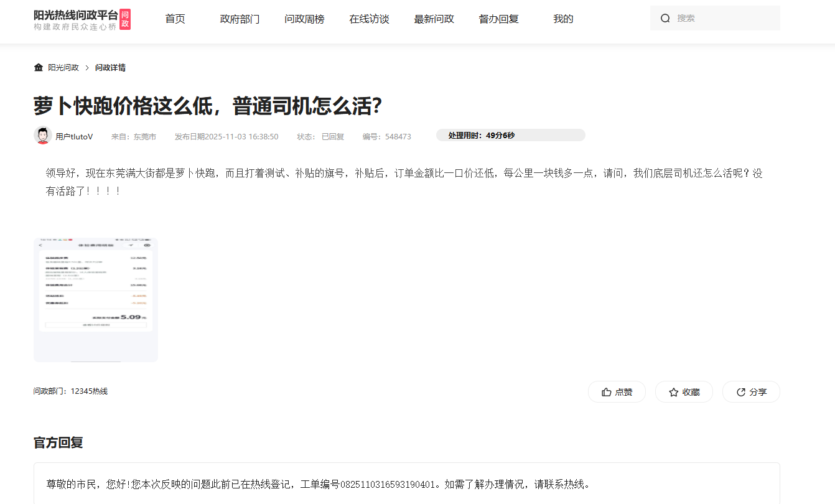835x504 pixels.
Task: Click user tlutoV's avatar image
Action: [x=42, y=136]
